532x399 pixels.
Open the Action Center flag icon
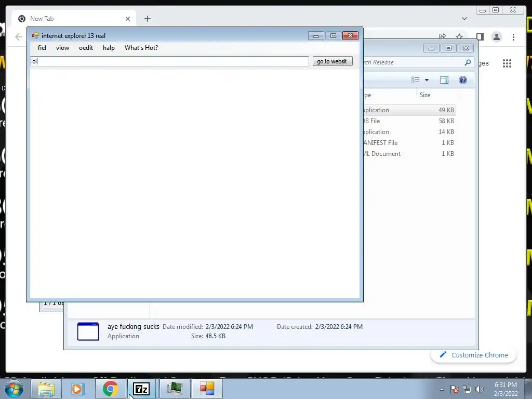[454, 389]
